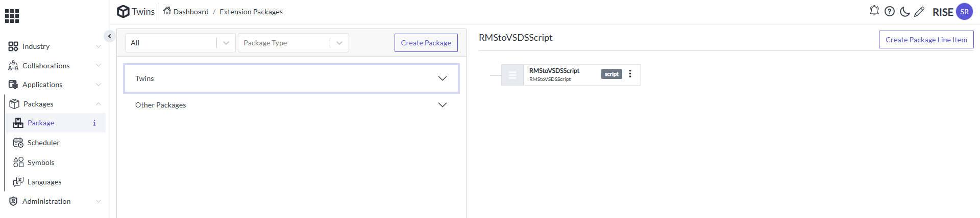980x218 pixels.
Task: Click the pencil edit icon in header
Action: pos(919,12)
